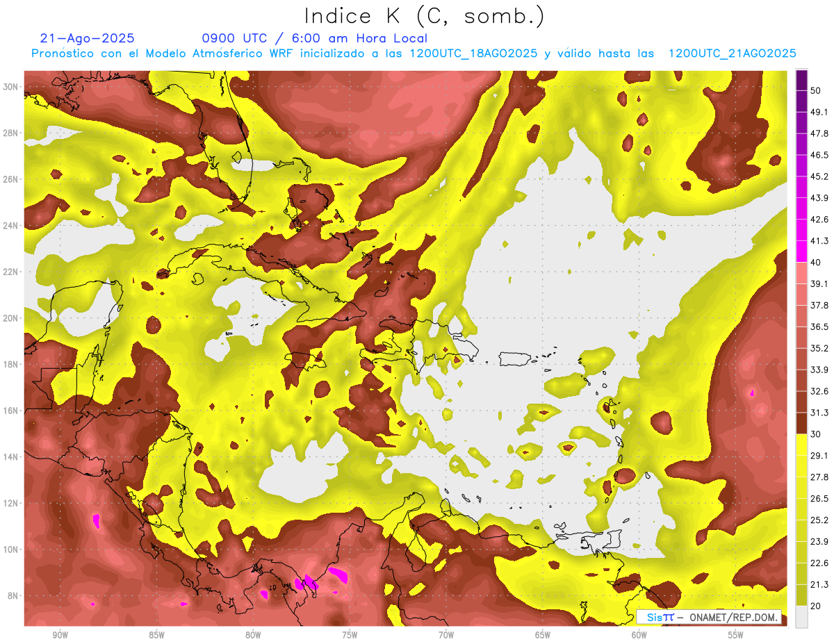Click the latitude label '24N'
Screen dimensions: 834x644
[x=10, y=226]
